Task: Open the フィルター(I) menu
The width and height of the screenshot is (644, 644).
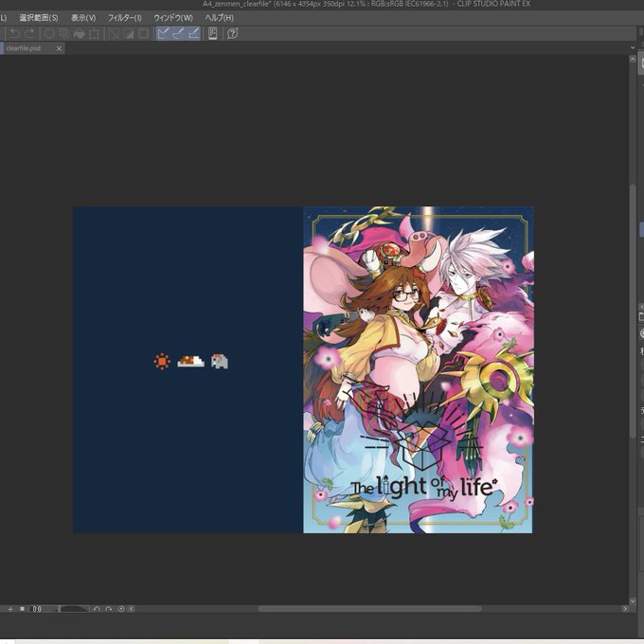Action: (125, 18)
